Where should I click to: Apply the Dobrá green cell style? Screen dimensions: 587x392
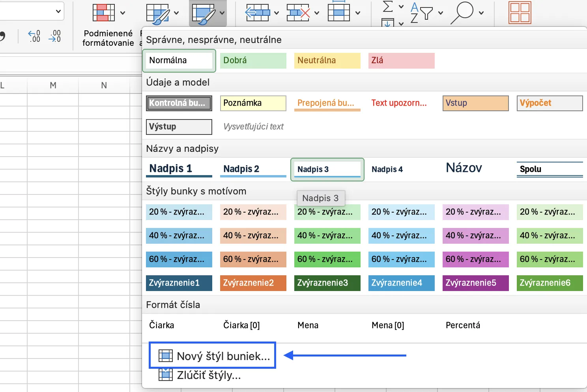point(253,60)
